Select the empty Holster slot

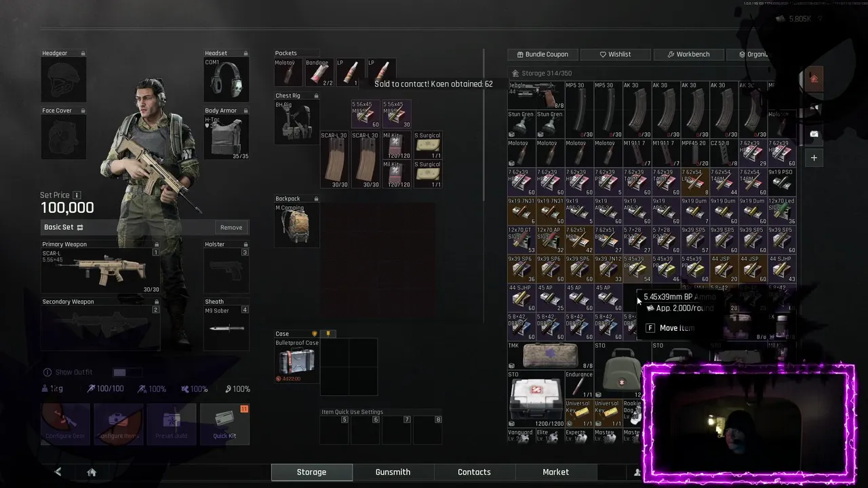tap(226, 270)
